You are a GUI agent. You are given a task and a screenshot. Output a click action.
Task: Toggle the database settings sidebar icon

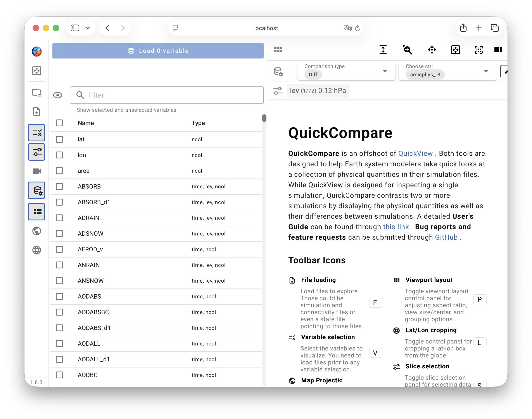[x=36, y=190]
